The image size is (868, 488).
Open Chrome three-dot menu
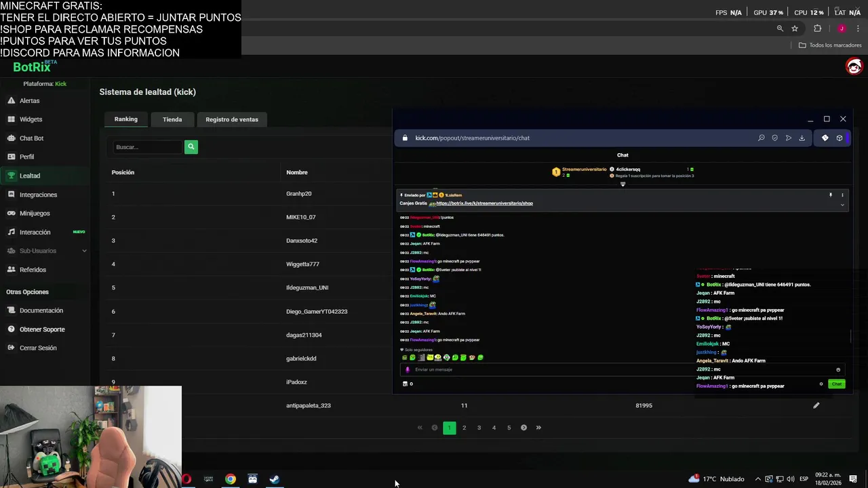(x=858, y=28)
